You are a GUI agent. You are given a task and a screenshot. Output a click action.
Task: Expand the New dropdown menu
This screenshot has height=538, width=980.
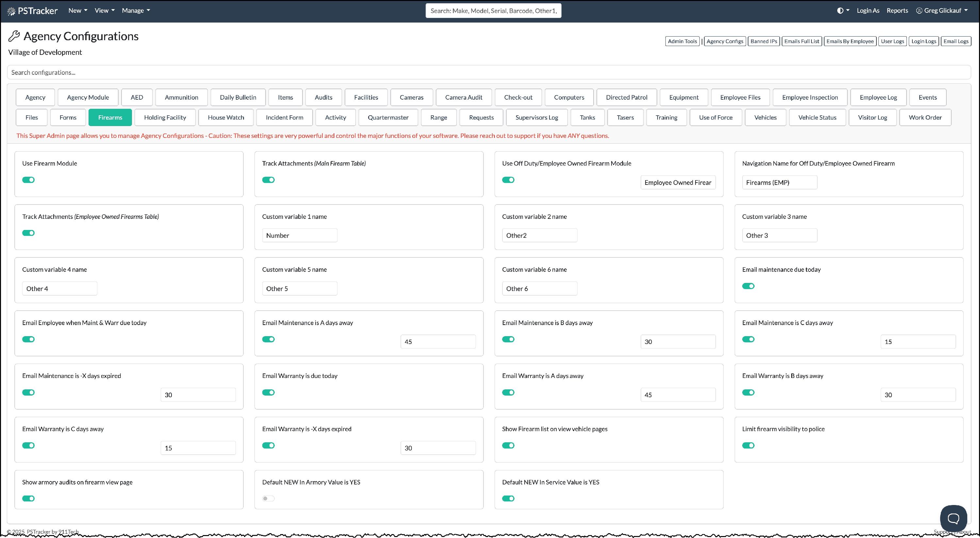(78, 11)
